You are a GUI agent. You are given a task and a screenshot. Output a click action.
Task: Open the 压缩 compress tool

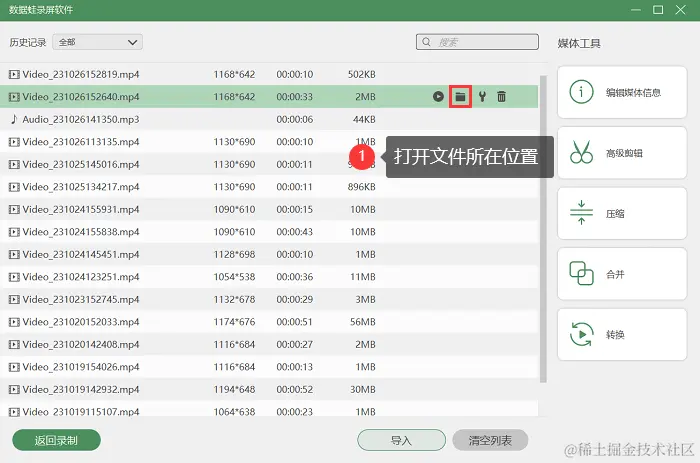pos(622,213)
